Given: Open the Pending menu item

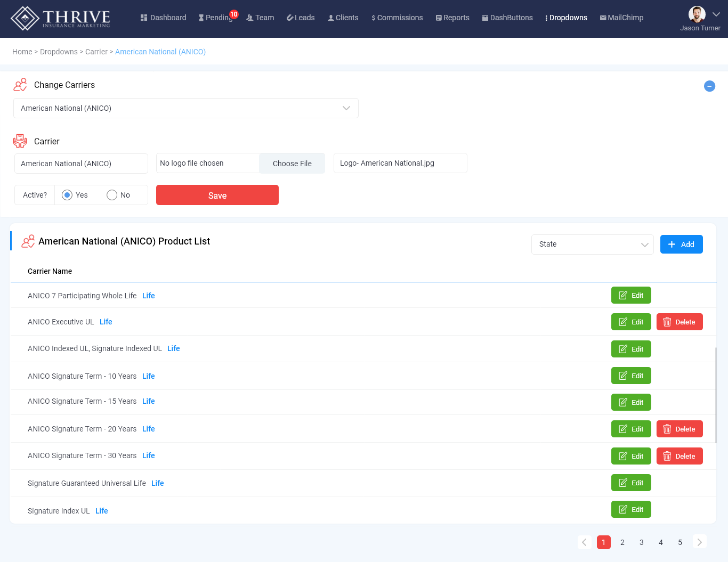Looking at the screenshot, I should coord(215,18).
